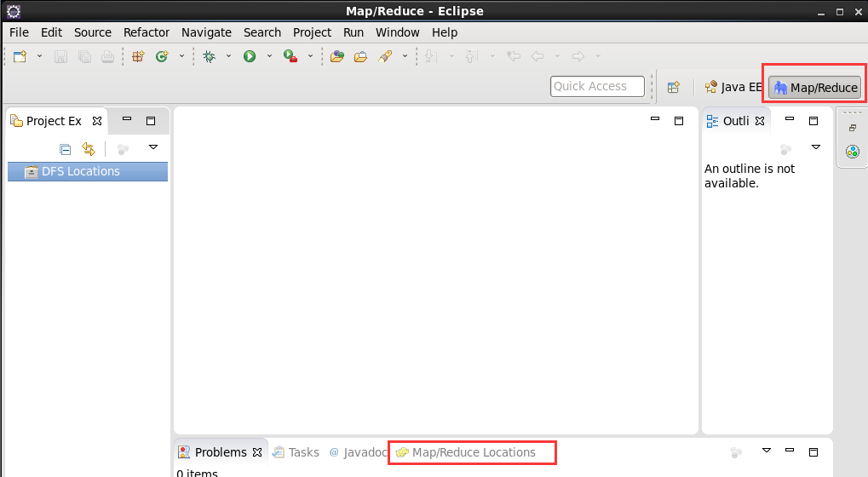The image size is (868, 477).
Task: Open the Navigate menu
Action: click(x=206, y=32)
